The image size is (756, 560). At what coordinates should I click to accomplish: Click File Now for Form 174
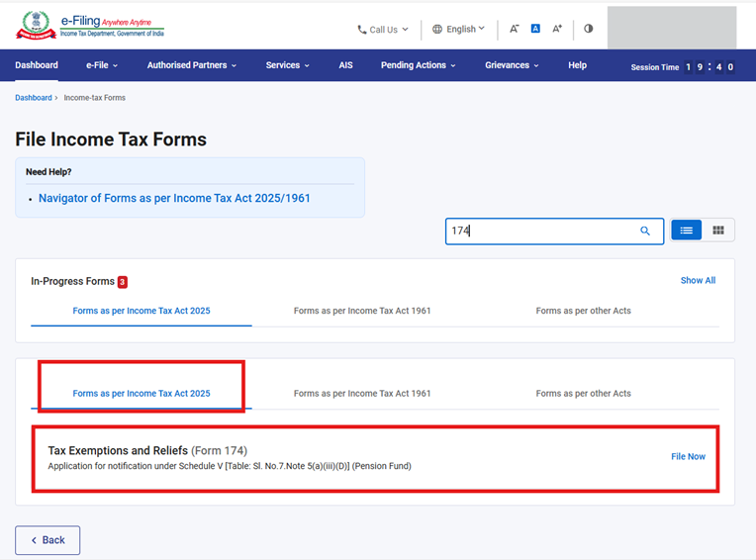click(x=688, y=456)
